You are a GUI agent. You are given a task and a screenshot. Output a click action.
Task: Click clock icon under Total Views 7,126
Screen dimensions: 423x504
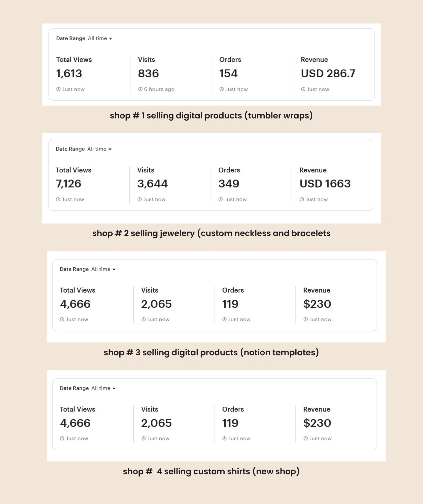[58, 199]
